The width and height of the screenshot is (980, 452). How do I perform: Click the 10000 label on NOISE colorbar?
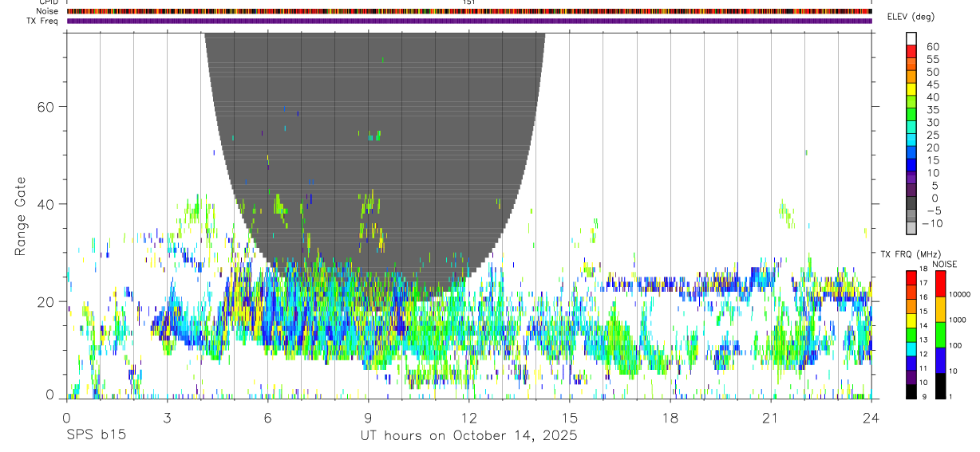click(959, 294)
